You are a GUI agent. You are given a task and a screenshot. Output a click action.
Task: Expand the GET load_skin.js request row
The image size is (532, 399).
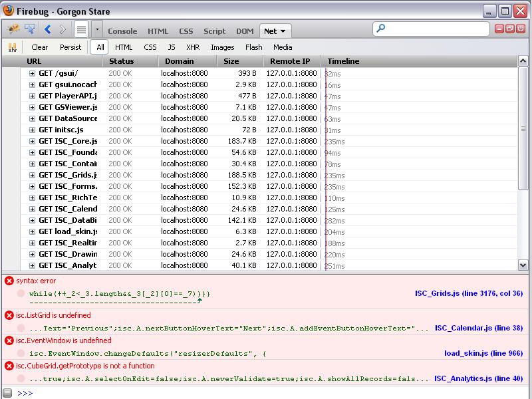coord(32,231)
